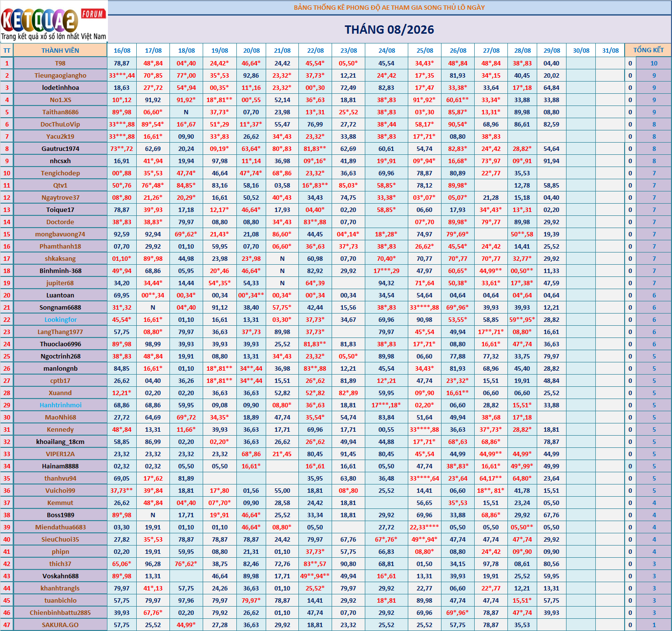The image size is (672, 631).
Task: Click the KETQUA2 Forum logo
Action: tap(54, 23)
